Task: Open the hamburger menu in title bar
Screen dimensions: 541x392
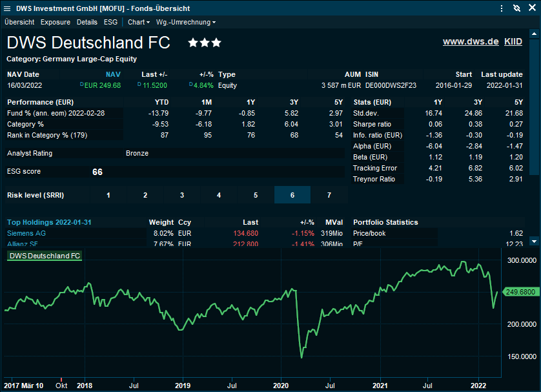Action: coord(7,8)
